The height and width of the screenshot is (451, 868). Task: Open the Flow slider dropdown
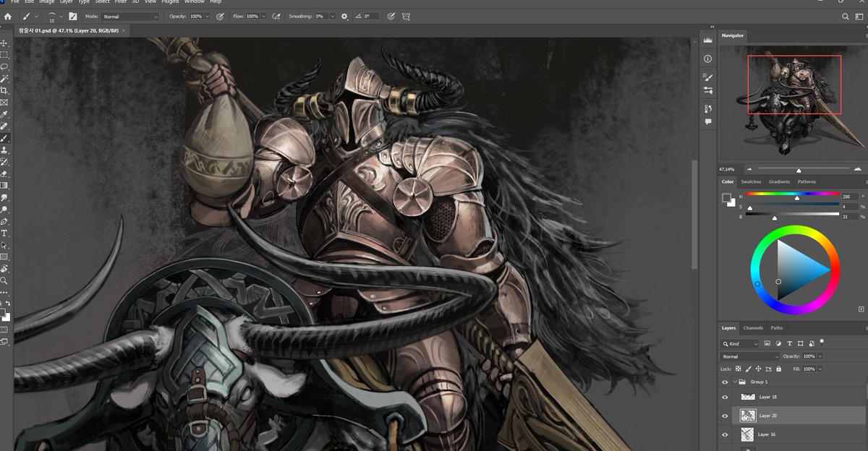pyautogui.click(x=263, y=16)
